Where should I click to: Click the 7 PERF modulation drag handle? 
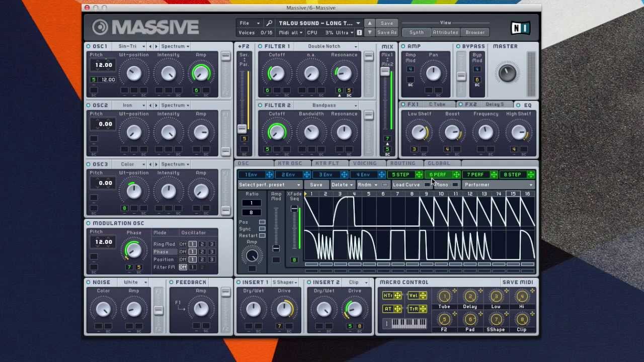click(x=494, y=174)
